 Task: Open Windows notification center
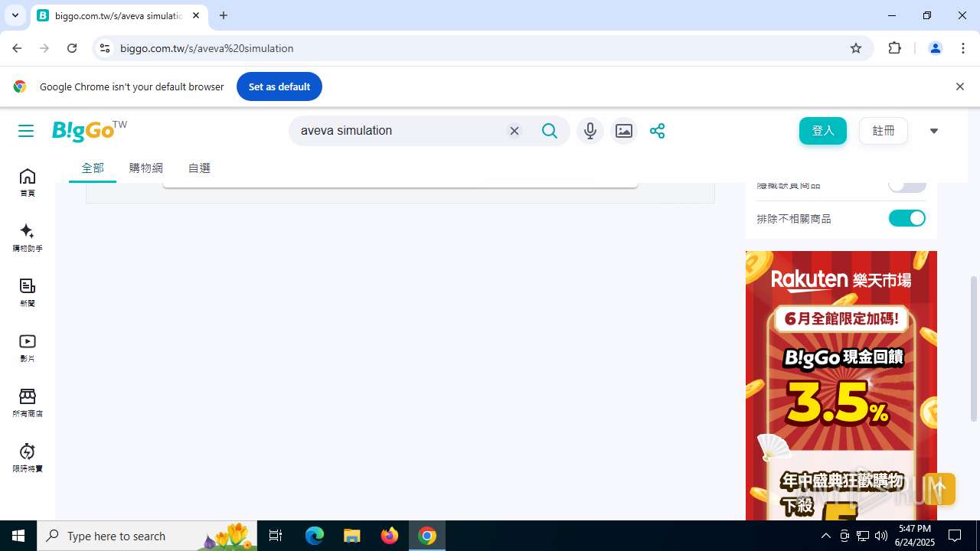(x=955, y=536)
